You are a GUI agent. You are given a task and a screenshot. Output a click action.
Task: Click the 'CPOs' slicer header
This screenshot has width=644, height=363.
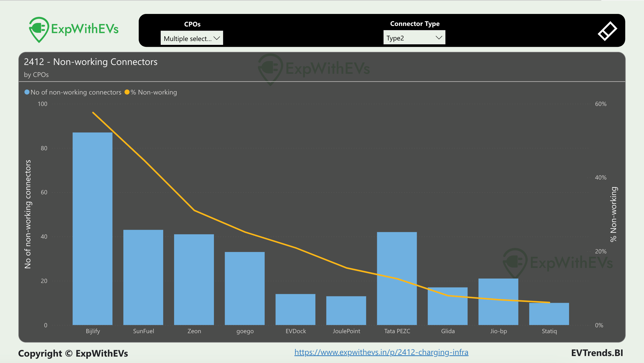(192, 24)
